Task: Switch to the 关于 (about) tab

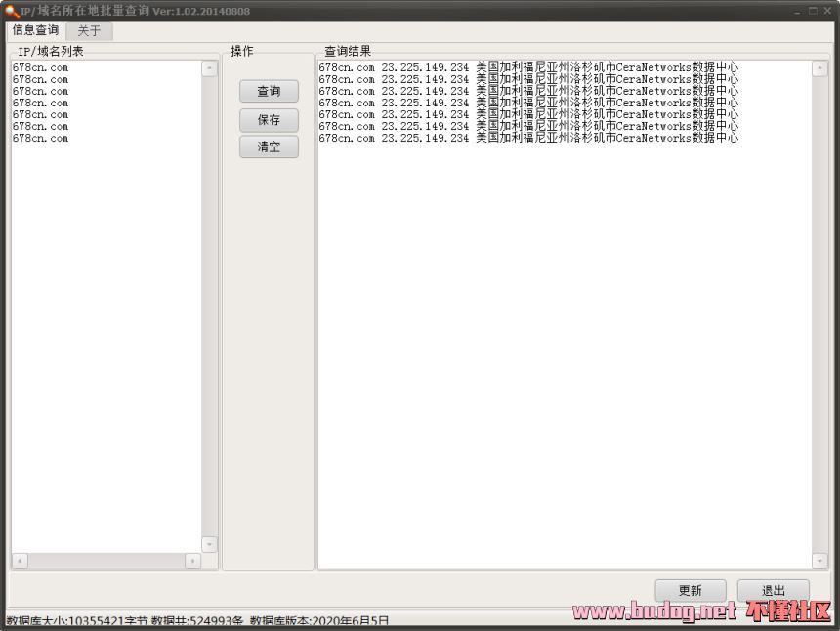Action: coord(89,31)
